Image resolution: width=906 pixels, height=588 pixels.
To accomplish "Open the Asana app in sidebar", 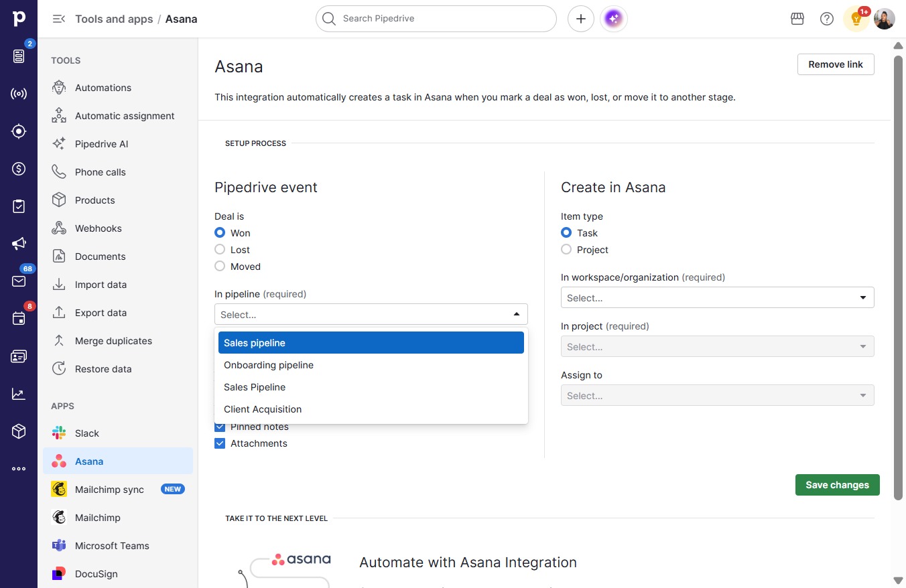I will pos(118,461).
